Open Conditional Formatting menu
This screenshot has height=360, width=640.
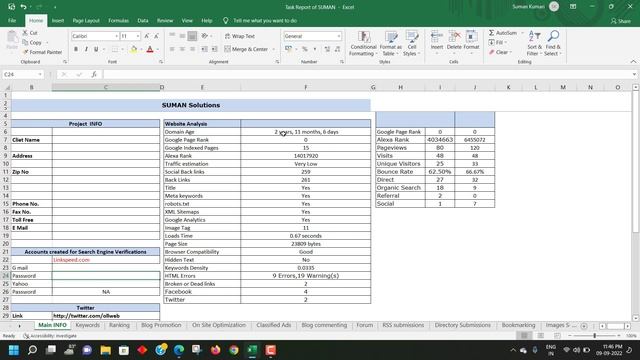[363, 43]
